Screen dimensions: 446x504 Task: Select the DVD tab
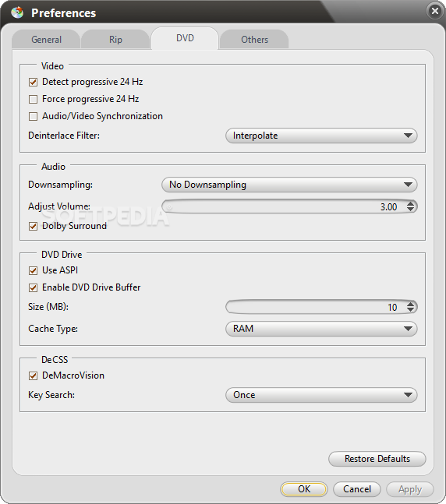point(185,38)
